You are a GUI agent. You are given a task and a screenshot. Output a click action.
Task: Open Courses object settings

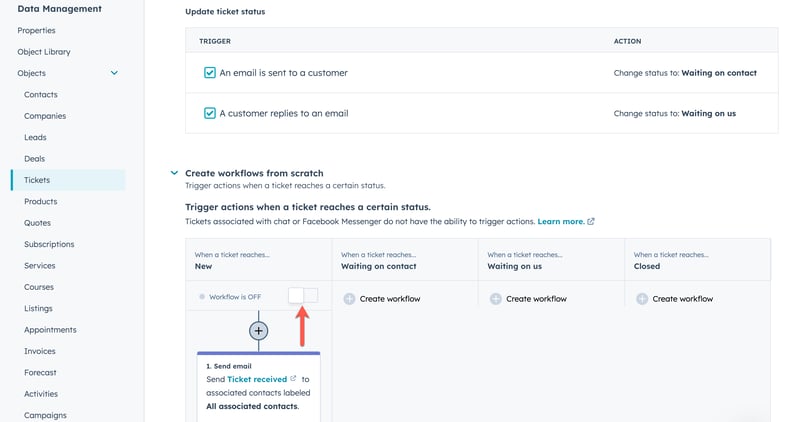tap(39, 287)
